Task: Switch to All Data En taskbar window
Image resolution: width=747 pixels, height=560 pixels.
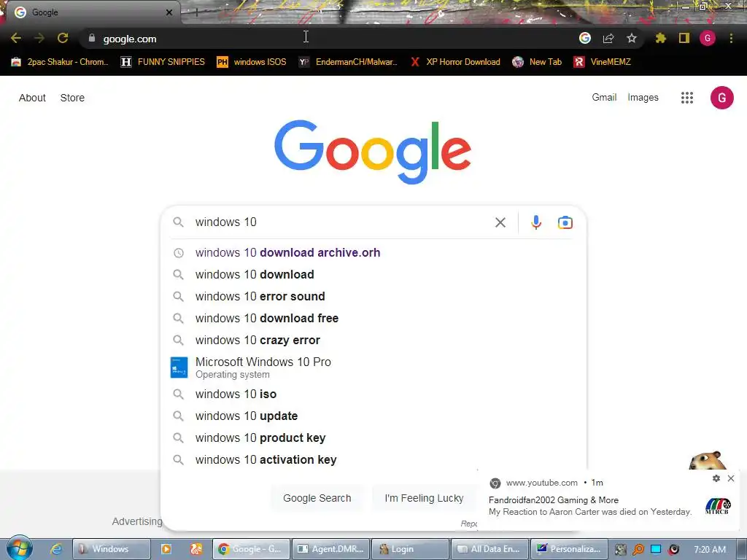Action: [489, 549]
